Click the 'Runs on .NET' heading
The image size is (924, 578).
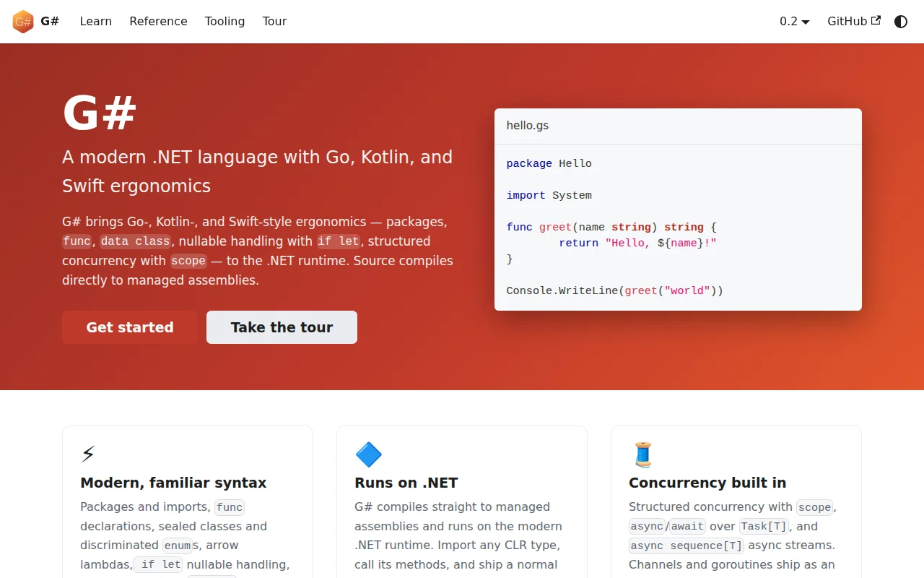click(x=406, y=483)
